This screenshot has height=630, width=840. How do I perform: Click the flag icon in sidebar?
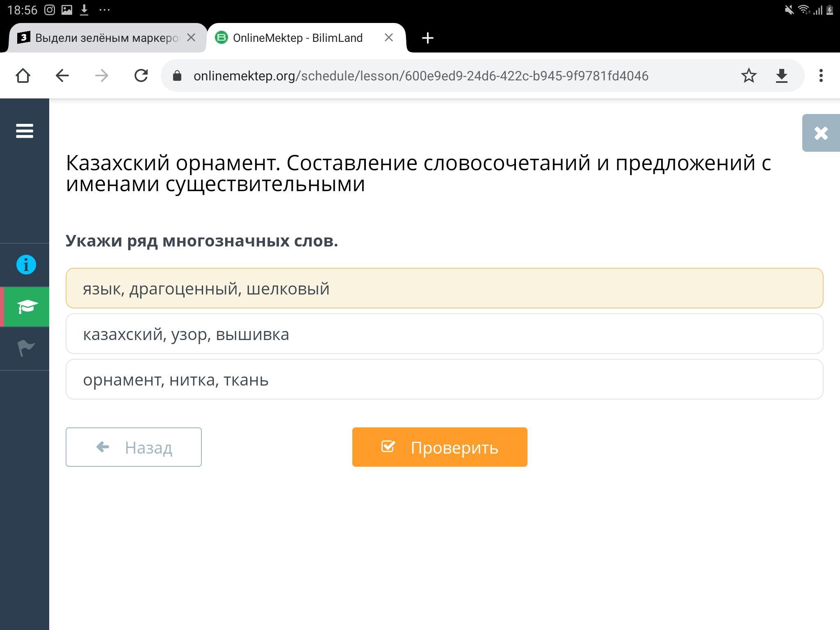pyautogui.click(x=26, y=348)
